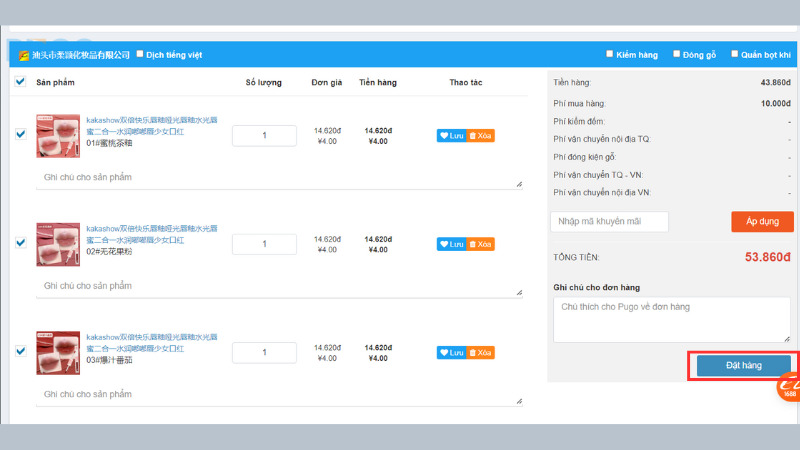Viewport: 800px width, 450px height.
Task: Enable the Quấn bọt khí checkbox
Action: pyautogui.click(x=735, y=54)
